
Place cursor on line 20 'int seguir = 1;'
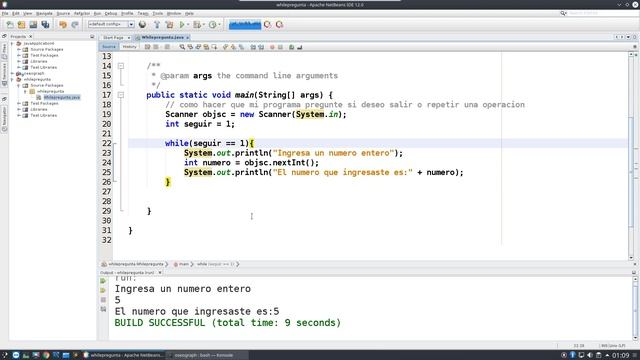click(x=200, y=124)
